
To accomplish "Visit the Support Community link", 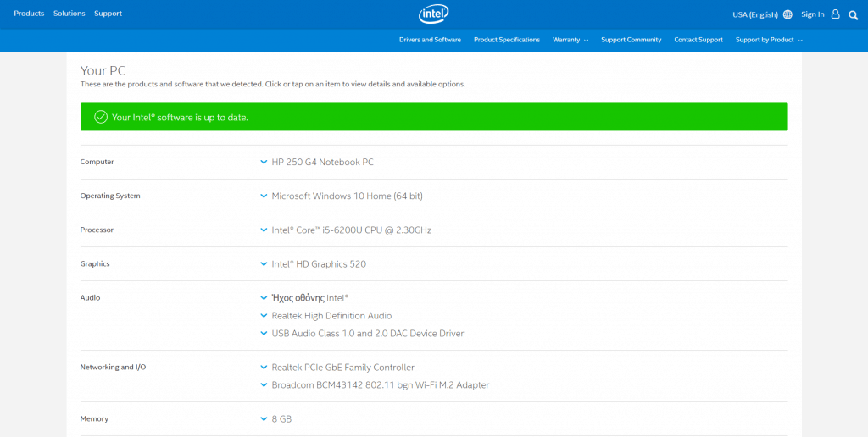I will pyautogui.click(x=631, y=40).
